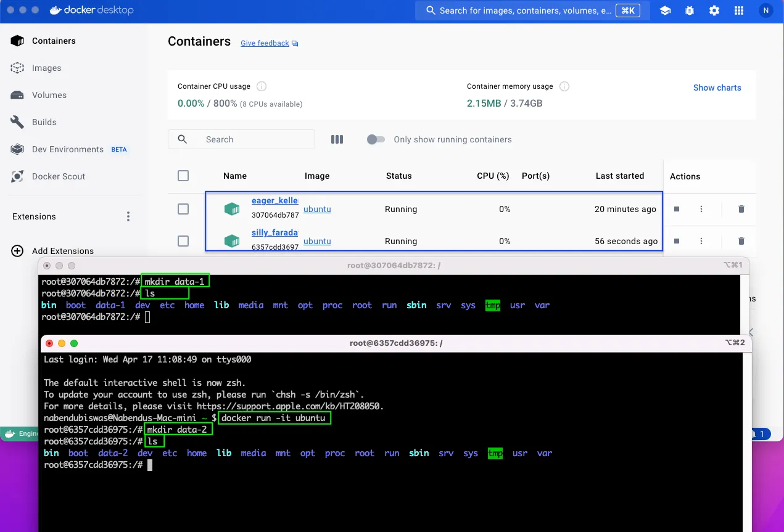Open more actions menu for silly_farada
Viewport: 784px width, 532px height.
click(x=701, y=241)
